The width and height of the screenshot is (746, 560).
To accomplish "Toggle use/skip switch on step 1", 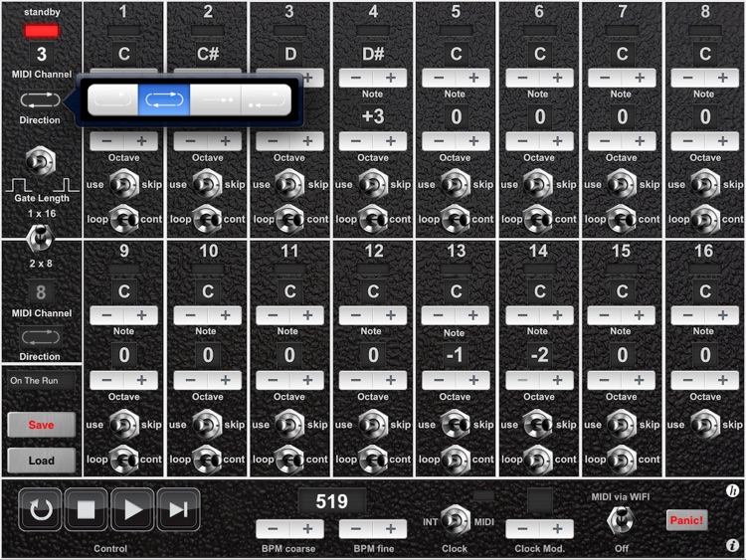I will click(x=124, y=185).
